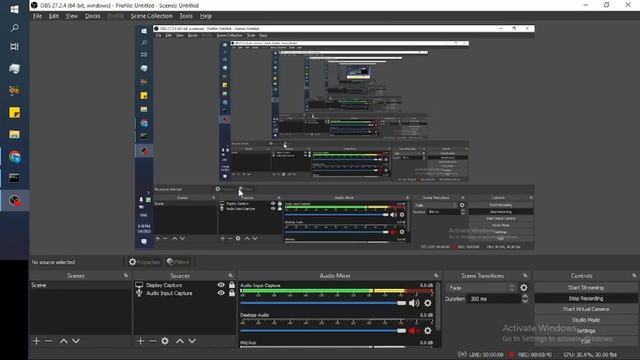This screenshot has width=640, height=360.
Task: Toggle the lock on Audio Input Capture
Action: point(232,293)
